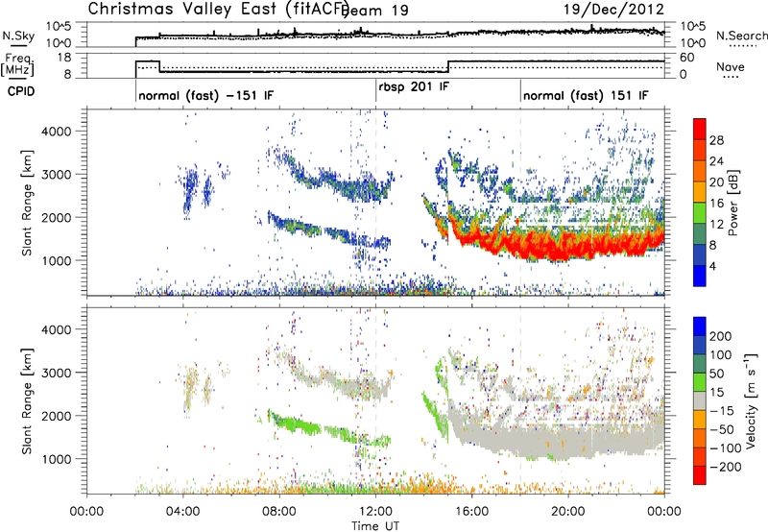This screenshot has width=768, height=532.
Task: Click the '12:00' time axis tick
Action: (x=375, y=512)
